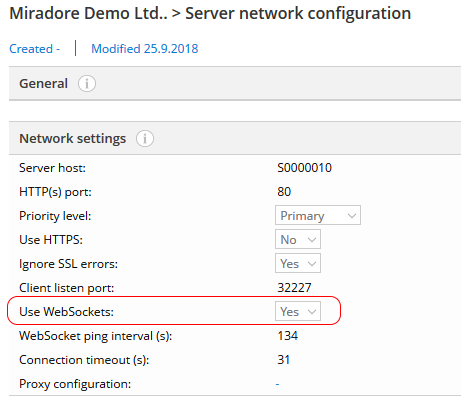The width and height of the screenshot is (461, 405).
Task: Click the General section header
Action: [235, 83]
